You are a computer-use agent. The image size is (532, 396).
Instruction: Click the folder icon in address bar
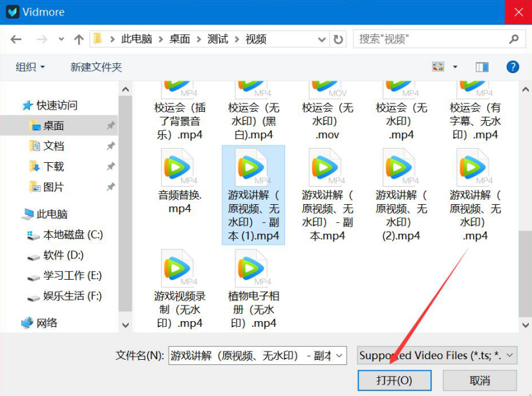click(98, 39)
